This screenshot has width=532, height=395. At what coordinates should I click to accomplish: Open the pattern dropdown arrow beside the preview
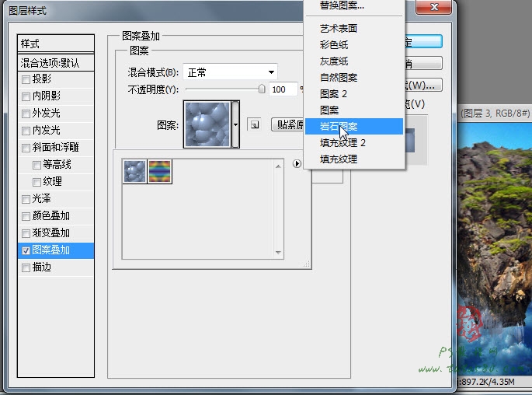pyautogui.click(x=235, y=124)
